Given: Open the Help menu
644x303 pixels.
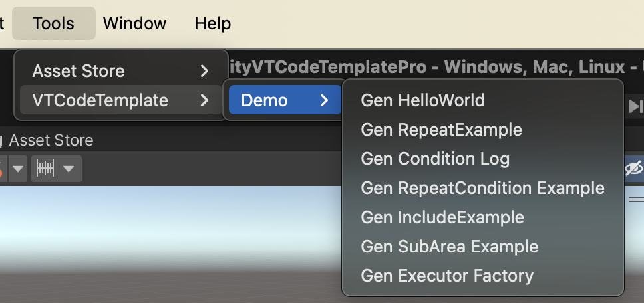Looking at the screenshot, I should [x=213, y=23].
